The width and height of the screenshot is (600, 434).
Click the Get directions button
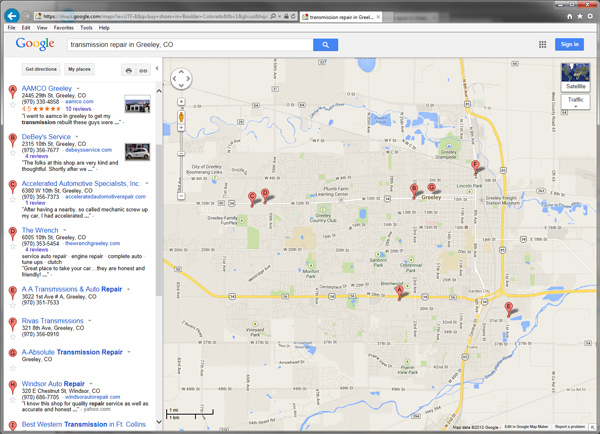[x=41, y=69]
